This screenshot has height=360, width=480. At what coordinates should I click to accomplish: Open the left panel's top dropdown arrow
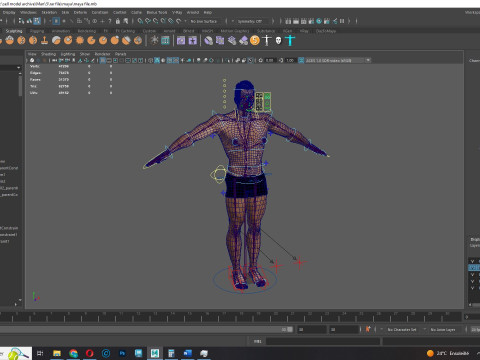click(19, 68)
